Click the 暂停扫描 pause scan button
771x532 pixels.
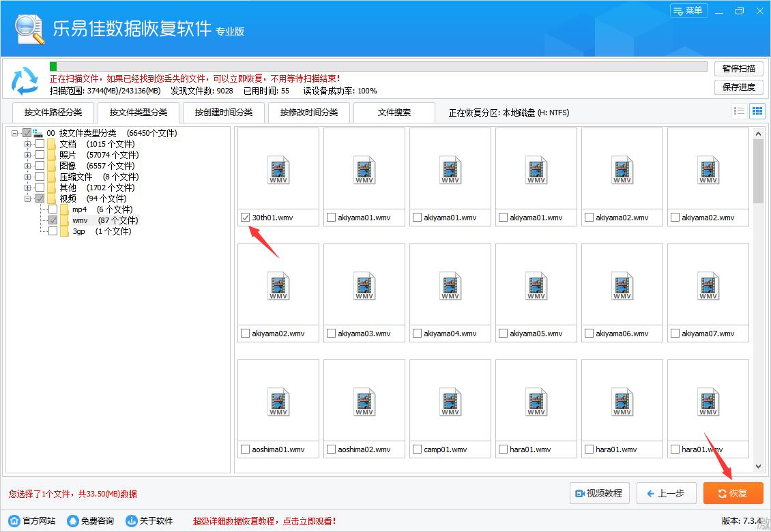tap(738, 68)
